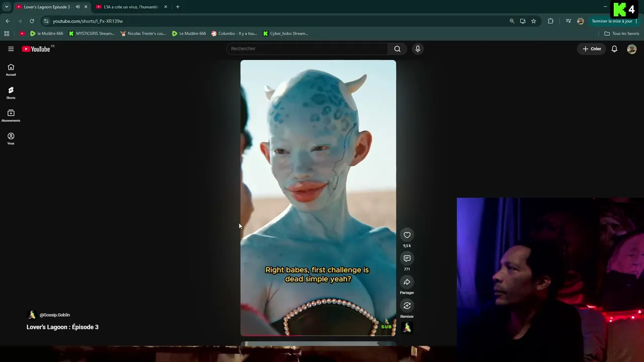This screenshot has width=644, height=362.
Task: Open YouTube notifications bell
Action: pyautogui.click(x=614, y=49)
